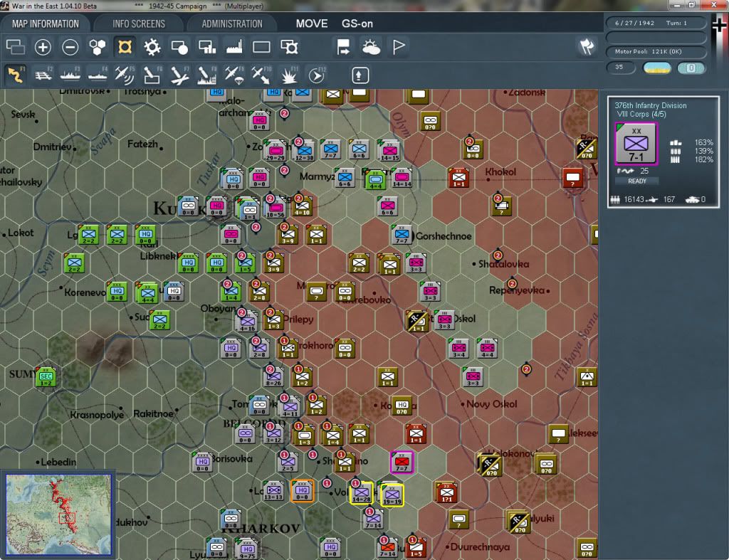729x560 pixels.
Task: Click the teal pill showing 0
Action: coord(691,68)
